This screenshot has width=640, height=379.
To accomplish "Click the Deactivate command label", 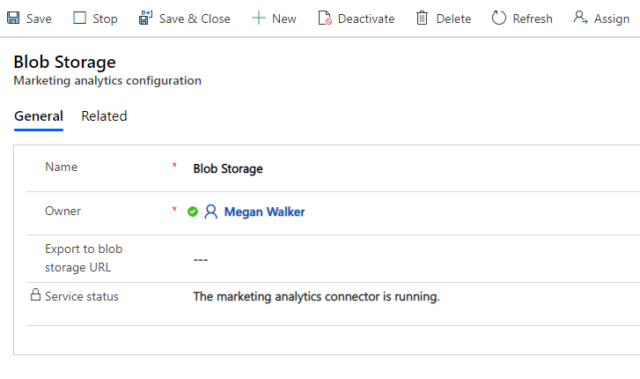I will pyautogui.click(x=366, y=19).
